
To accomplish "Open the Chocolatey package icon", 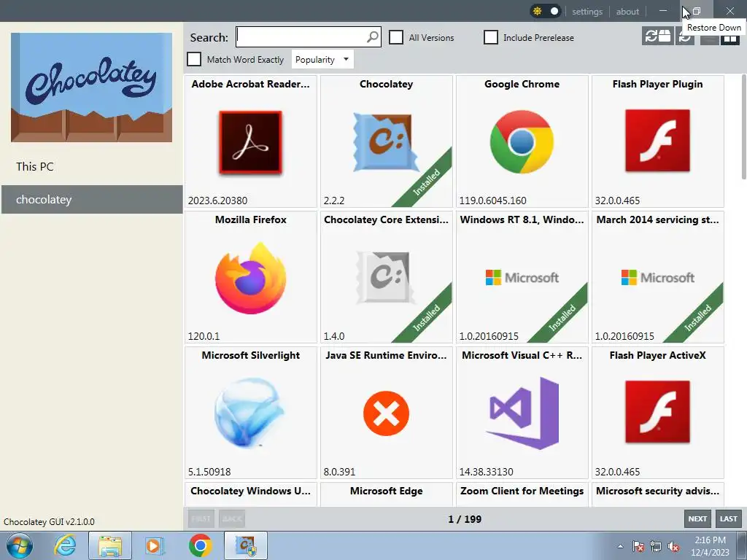I will 386,142.
